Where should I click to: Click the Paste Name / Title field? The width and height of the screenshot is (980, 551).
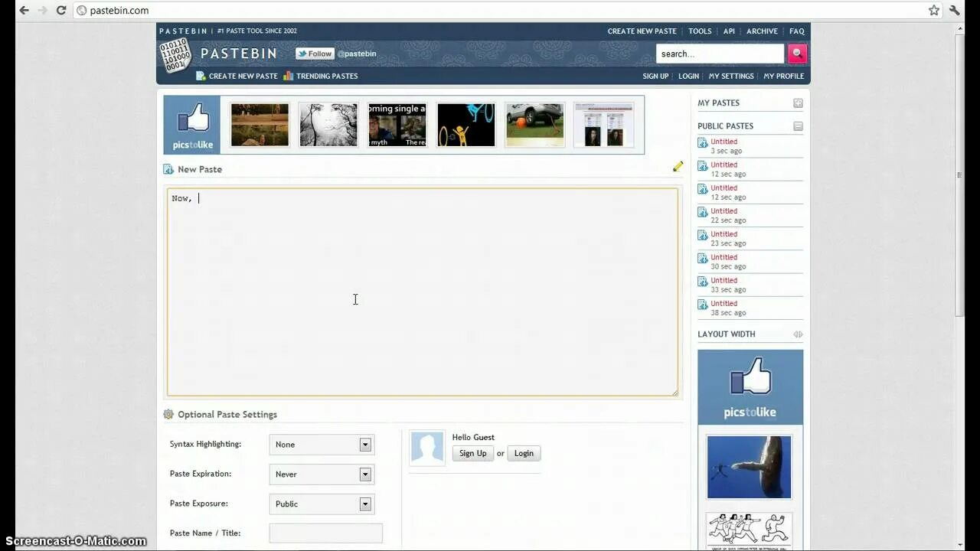[x=325, y=533]
